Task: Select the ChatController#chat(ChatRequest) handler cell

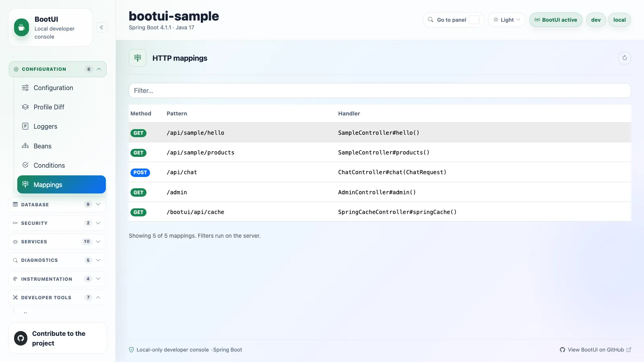Action: [x=392, y=172]
